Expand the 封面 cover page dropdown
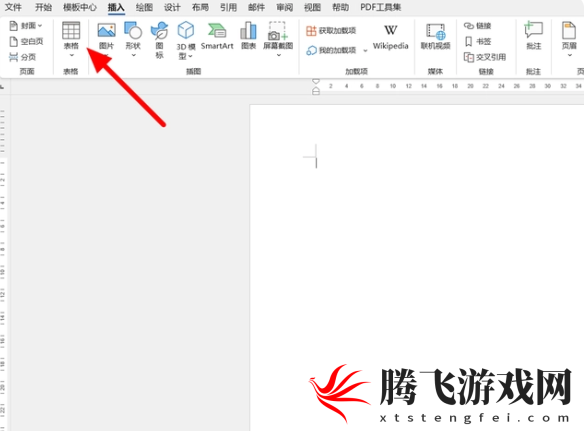This screenshot has width=584, height=431. (40, 26)
